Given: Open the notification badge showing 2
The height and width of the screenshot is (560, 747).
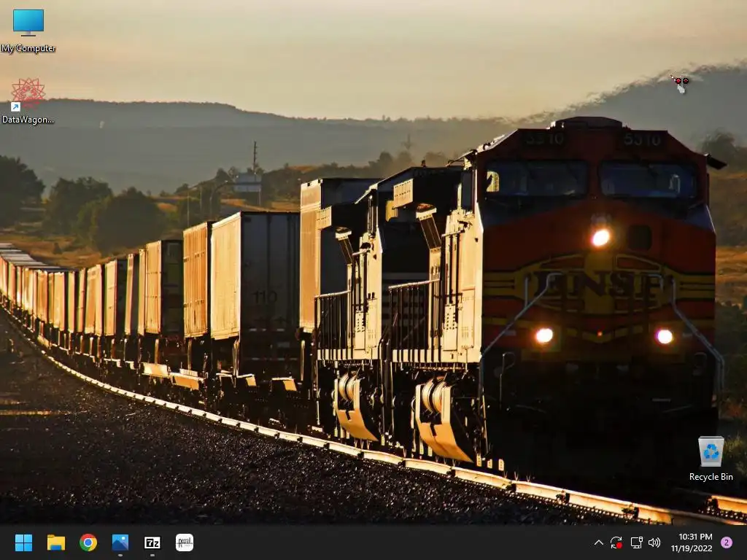Looking at the screenshot, I should (x=727, y=542).
